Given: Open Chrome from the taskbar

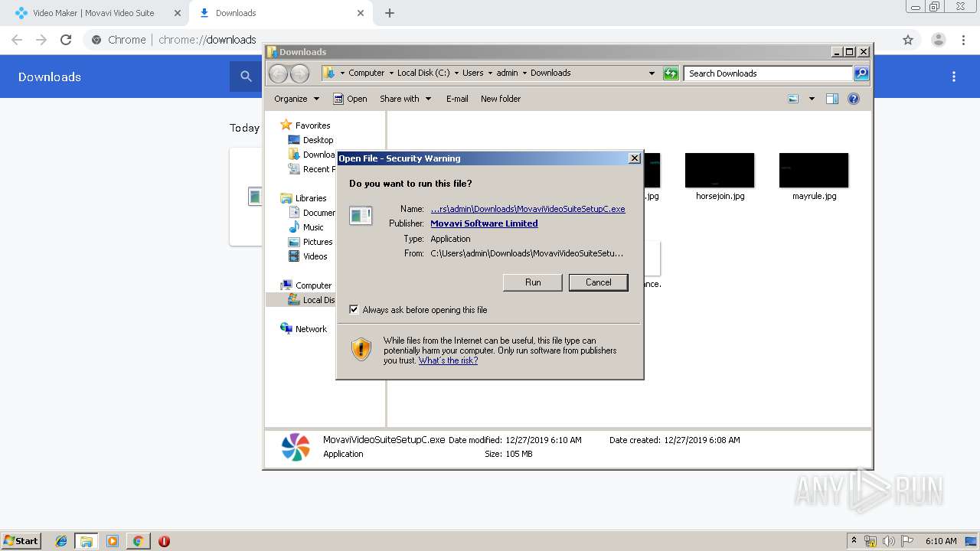Looking at the screenshot, I should click(x=138, y=541).
